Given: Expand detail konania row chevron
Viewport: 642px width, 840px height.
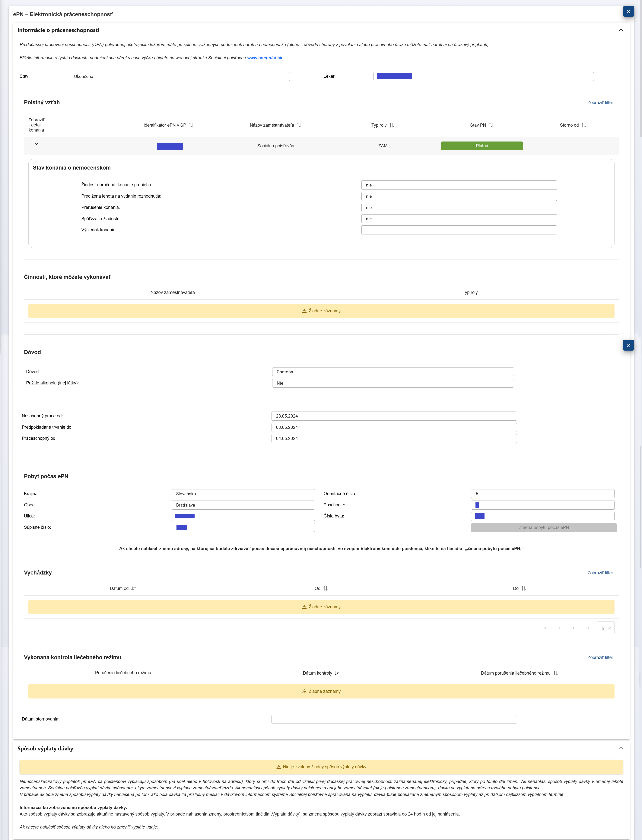Looking at the screenshot, I should (36, 144).
